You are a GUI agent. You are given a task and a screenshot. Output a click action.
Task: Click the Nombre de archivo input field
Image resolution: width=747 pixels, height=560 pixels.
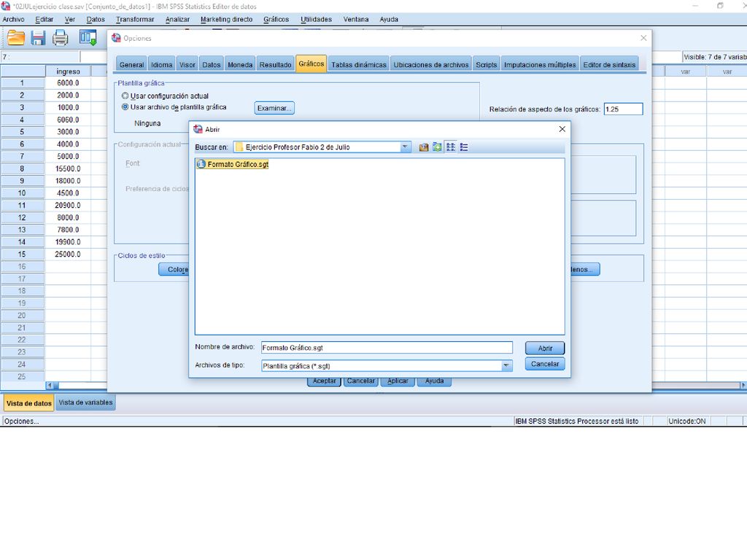387,348
